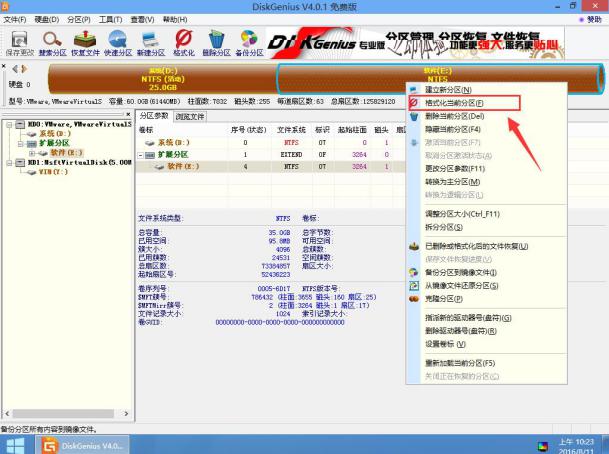The height and width of the screenshot is (454, 609).
Task: Click the 快速分区 (Quick partition) toolbar icon
Action: 118,43
